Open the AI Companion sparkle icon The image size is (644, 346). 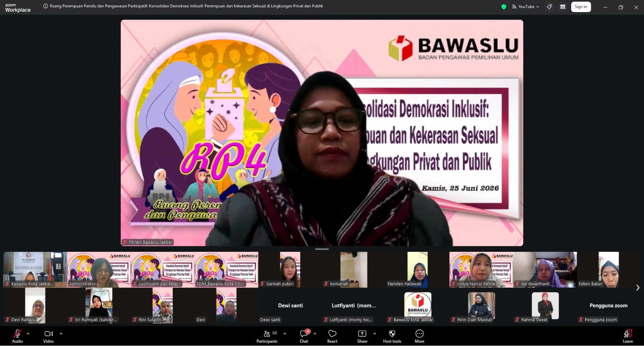[x=549, y=7]
